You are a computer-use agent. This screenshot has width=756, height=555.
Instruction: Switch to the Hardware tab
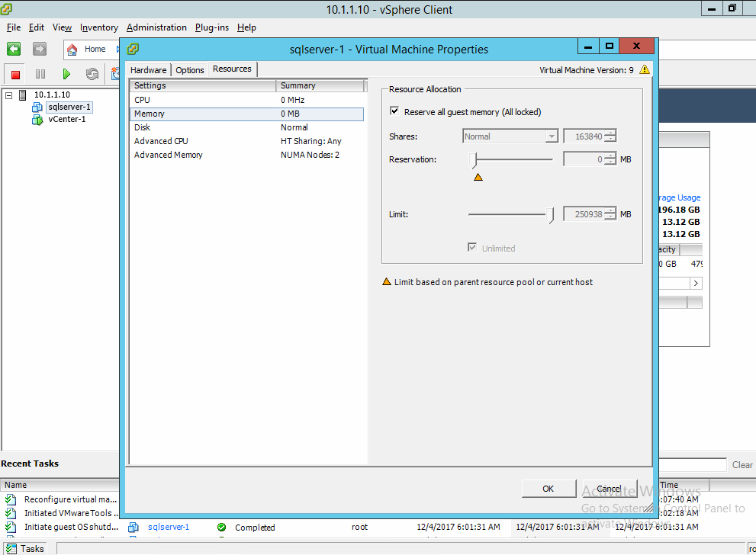coord(149,70)
